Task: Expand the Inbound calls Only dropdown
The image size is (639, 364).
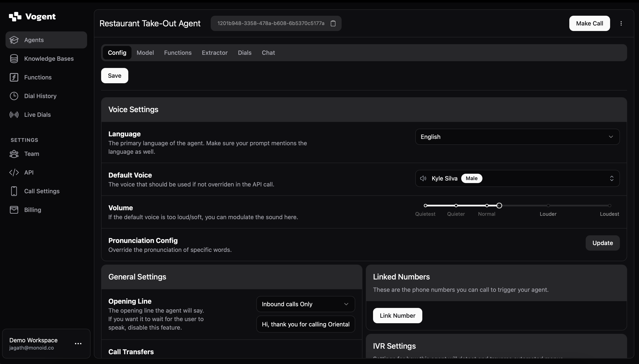Action: [x=305, y=304]
